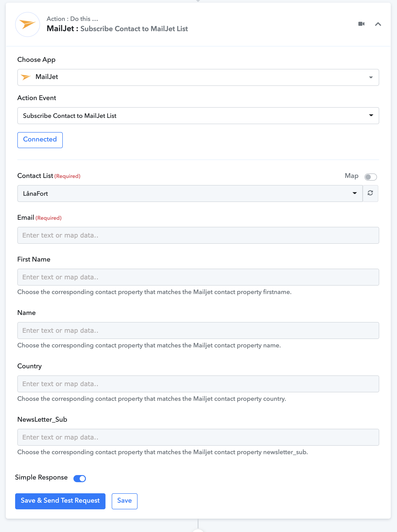The image size is (397, 532).
Task: Collapse the action step with the chevron
Action: tap(378, 24)
